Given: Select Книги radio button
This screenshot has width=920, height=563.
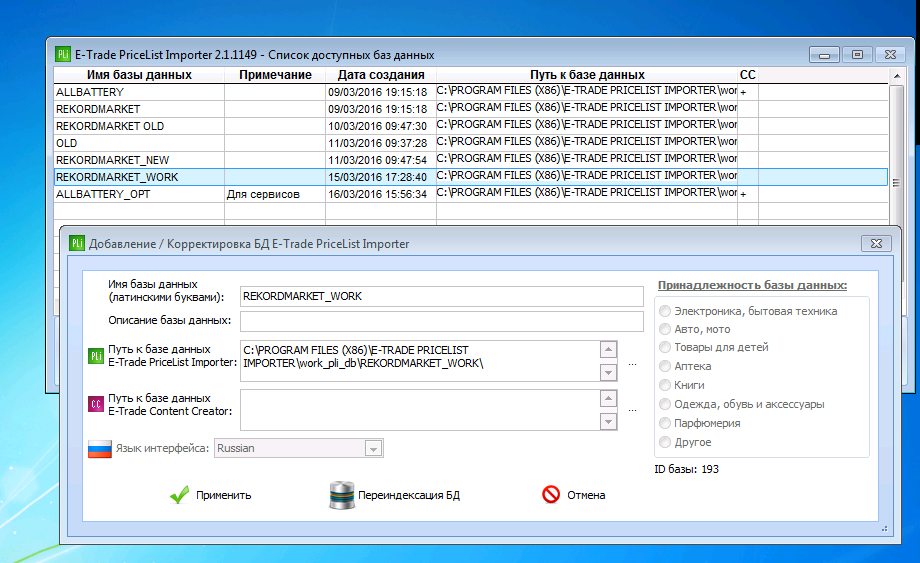Looking at the screenshot, I should (x=665, y=385).
